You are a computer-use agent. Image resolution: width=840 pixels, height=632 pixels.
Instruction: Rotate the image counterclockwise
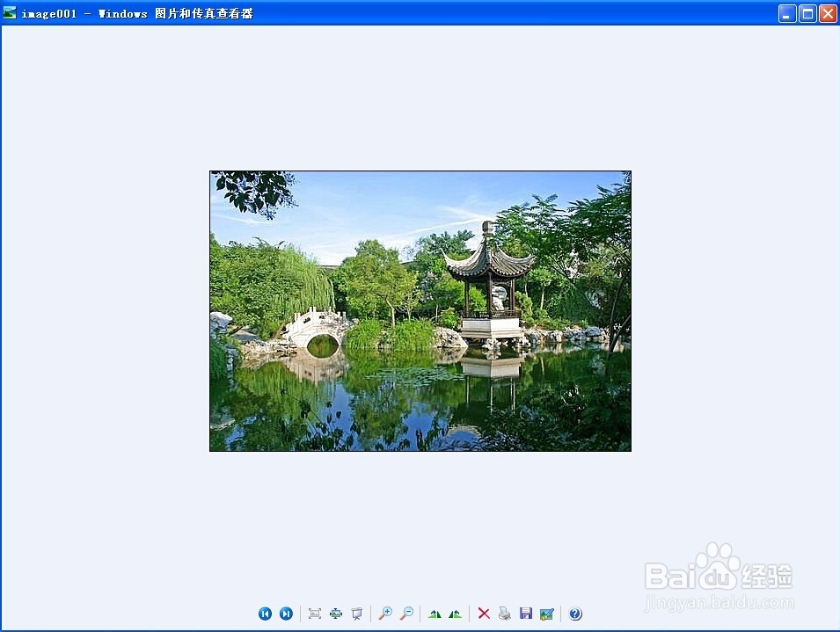[457, 614]
